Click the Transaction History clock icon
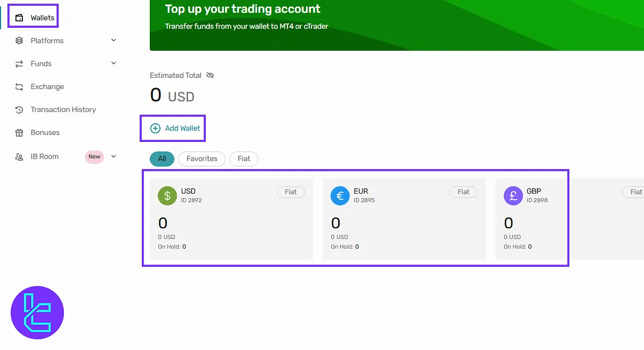 click(x=19, y=109)
